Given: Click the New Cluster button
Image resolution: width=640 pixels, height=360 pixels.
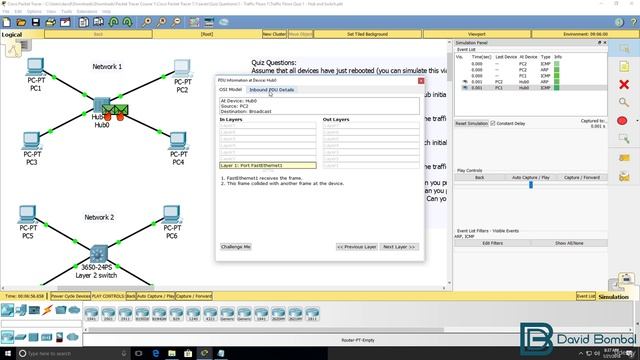Looking at the screenshot, I should pyautogui.click(x=274, y=34).
